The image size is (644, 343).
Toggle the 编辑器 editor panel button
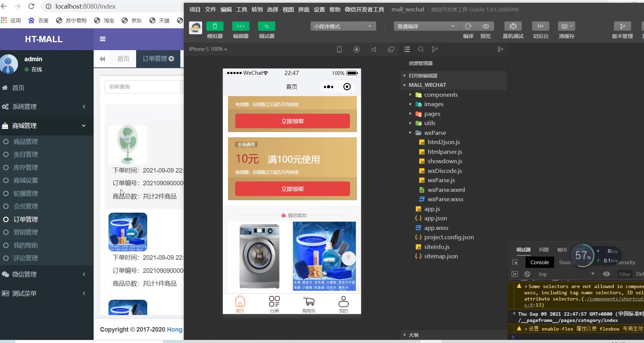tap(241, 26)
